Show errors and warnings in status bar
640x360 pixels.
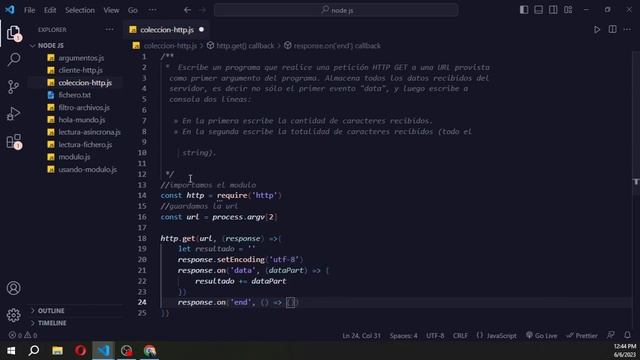(x=23, y=335)
